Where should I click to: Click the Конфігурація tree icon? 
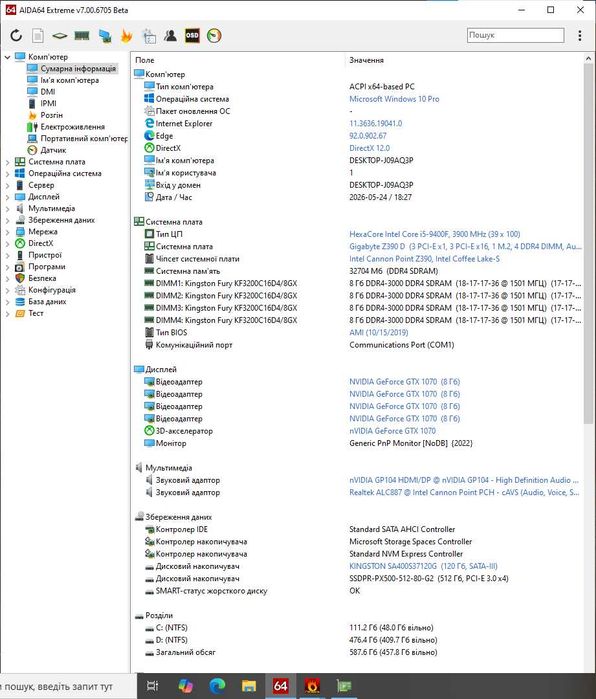tap(20, 290)
